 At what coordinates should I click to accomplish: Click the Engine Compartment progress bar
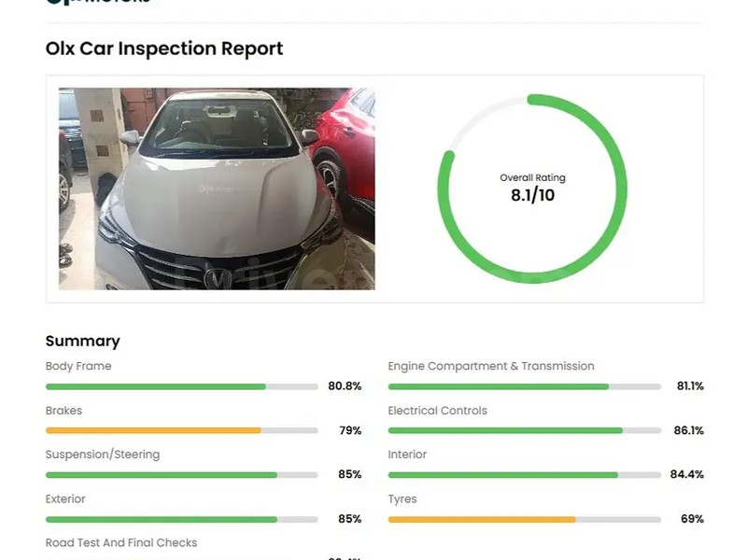tap(524, 386)
